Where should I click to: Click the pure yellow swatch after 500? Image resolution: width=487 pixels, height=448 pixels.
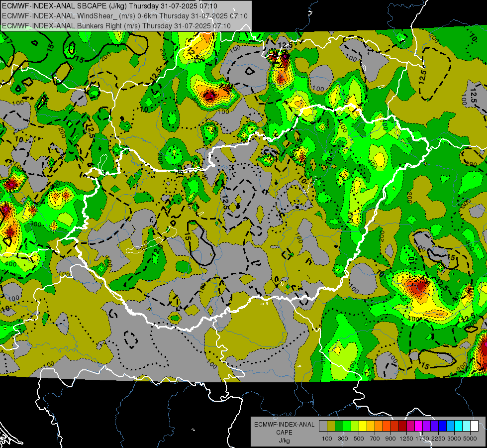pos(363,426)
